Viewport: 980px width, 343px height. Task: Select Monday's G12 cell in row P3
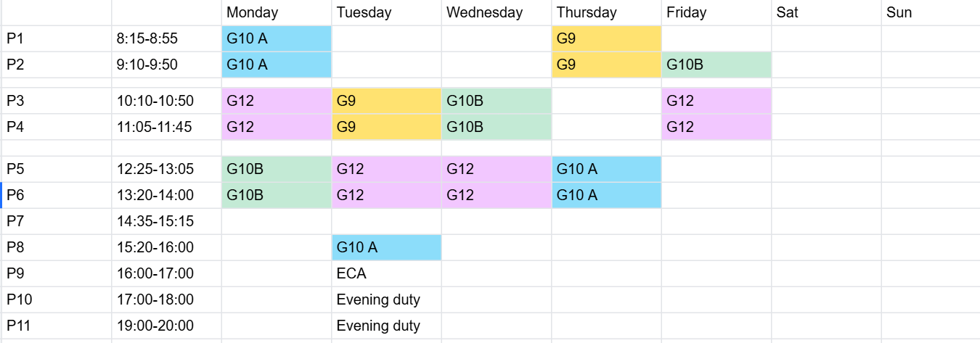pos(276,101)
